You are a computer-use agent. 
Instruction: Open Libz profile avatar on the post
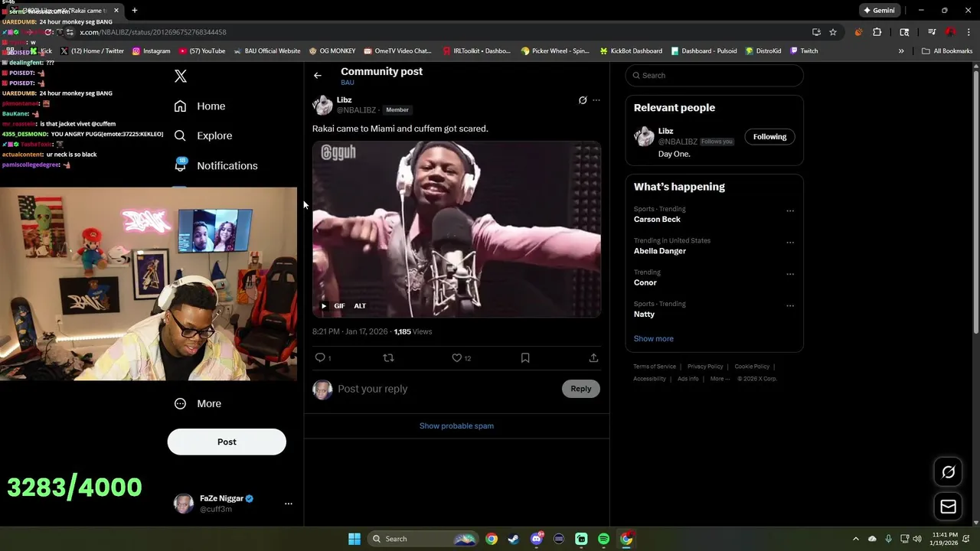[322, 105]
